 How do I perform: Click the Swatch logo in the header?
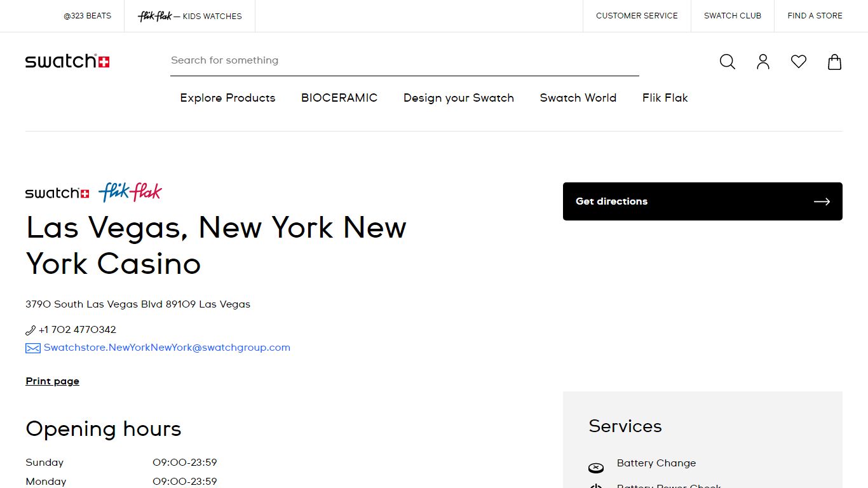(67, 61)
